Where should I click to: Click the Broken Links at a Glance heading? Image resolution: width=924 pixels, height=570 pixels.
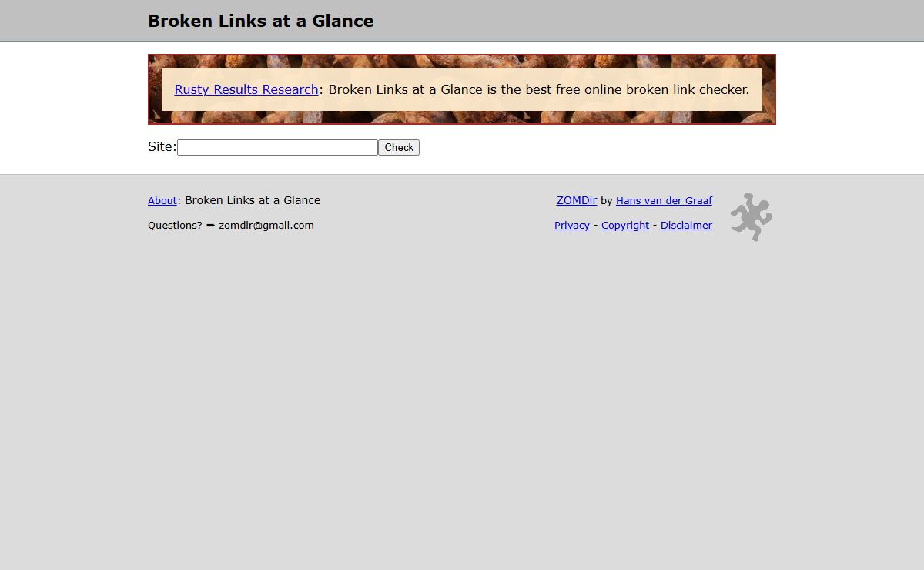click(261, 21)
